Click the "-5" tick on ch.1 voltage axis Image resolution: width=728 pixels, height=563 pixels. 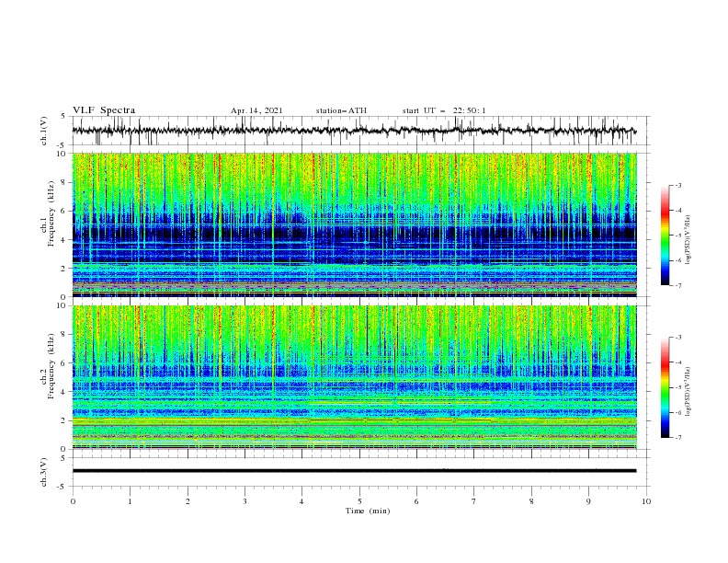pyautogui.click(x=63, y=145)
